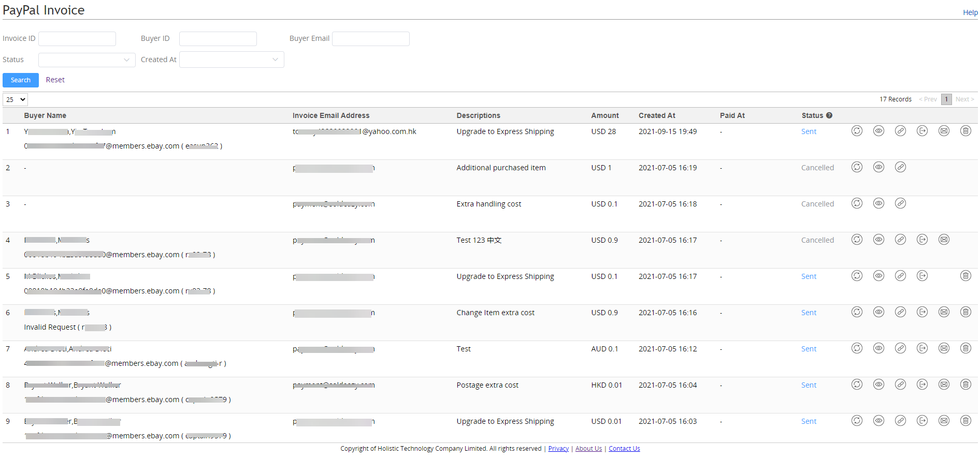Email icon for the USD 28 invoice
980x458 pixels.
pos(944,131)
